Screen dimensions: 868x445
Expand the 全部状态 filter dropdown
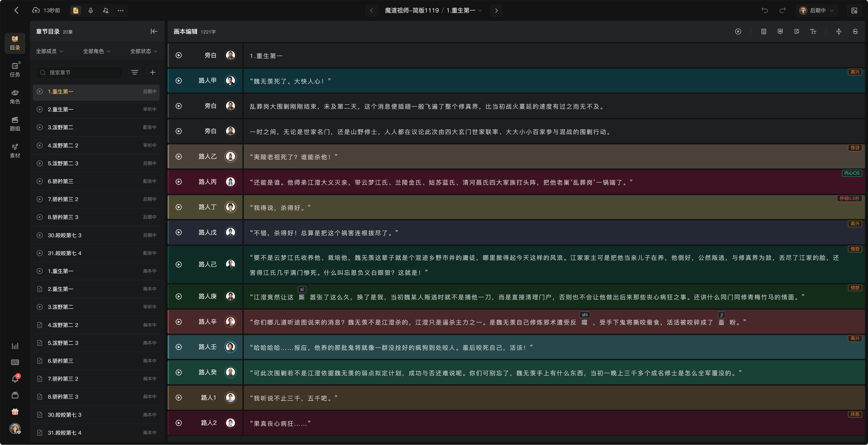click(x=144, y=51)
